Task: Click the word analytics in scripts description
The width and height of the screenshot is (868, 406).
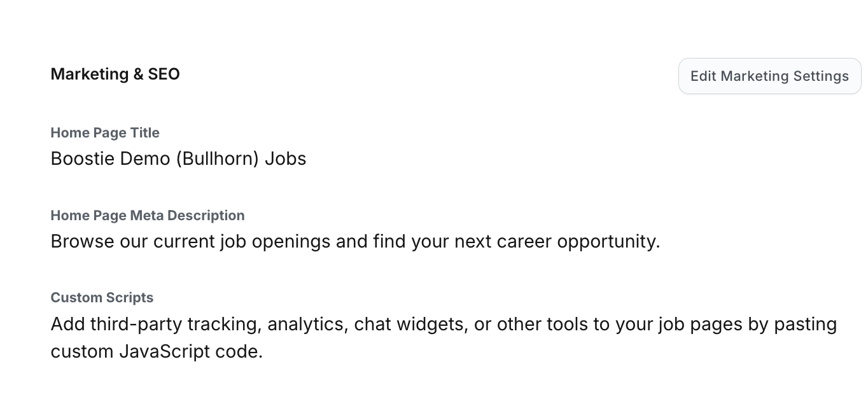Action: coord(307,324)
